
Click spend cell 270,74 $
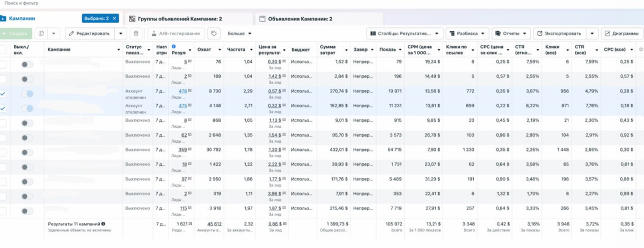point(339,91)
